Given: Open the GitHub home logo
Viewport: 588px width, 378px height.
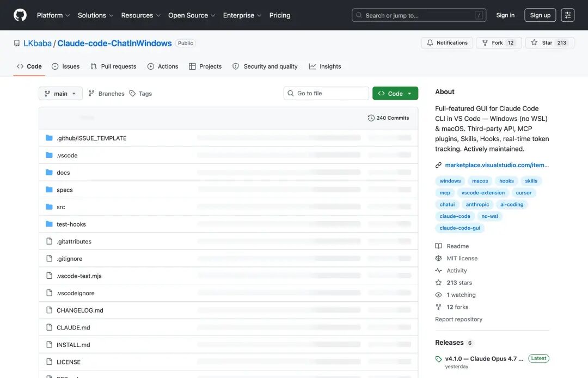Looking at the screenshot, I should 20,15.
